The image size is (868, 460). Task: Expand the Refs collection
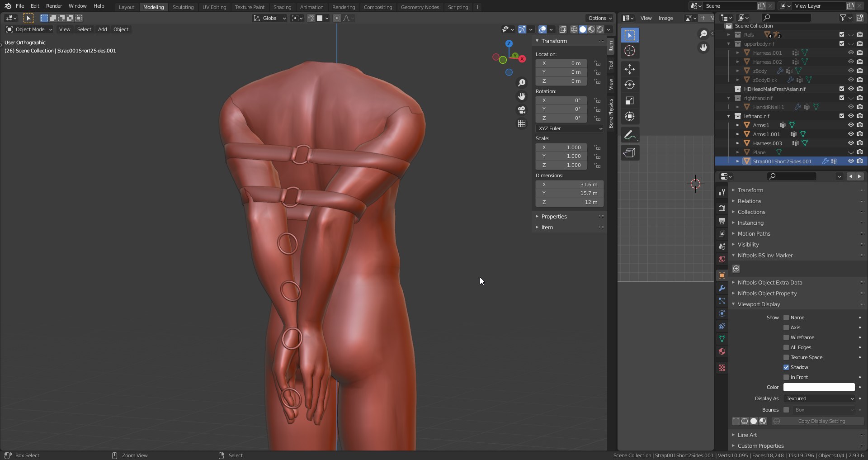point(729,35)
